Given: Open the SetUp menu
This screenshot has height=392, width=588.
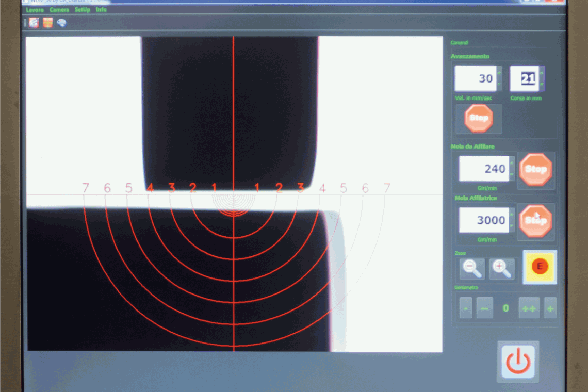Looking at the screenshot, I should (83, 10).
